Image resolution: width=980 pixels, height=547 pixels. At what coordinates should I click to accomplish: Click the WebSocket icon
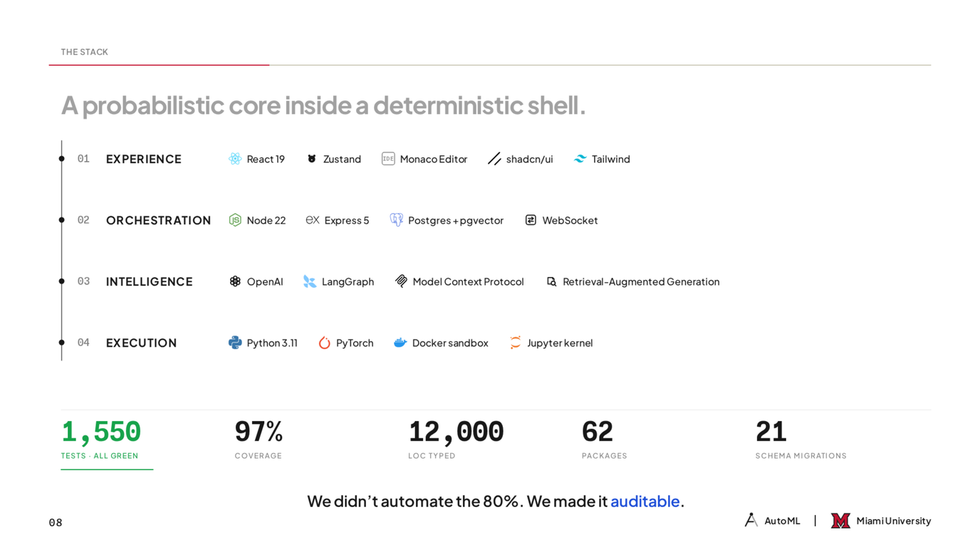coord(531,220)
